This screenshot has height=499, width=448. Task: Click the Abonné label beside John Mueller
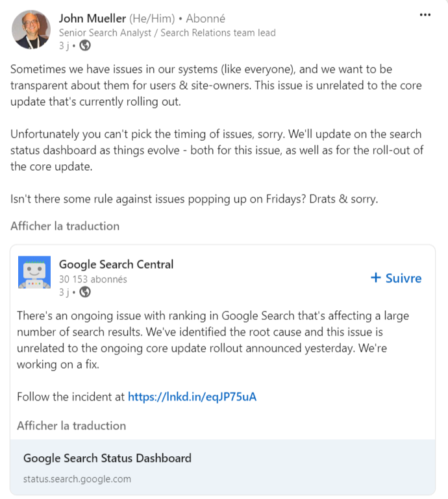[x=205, y=18]
